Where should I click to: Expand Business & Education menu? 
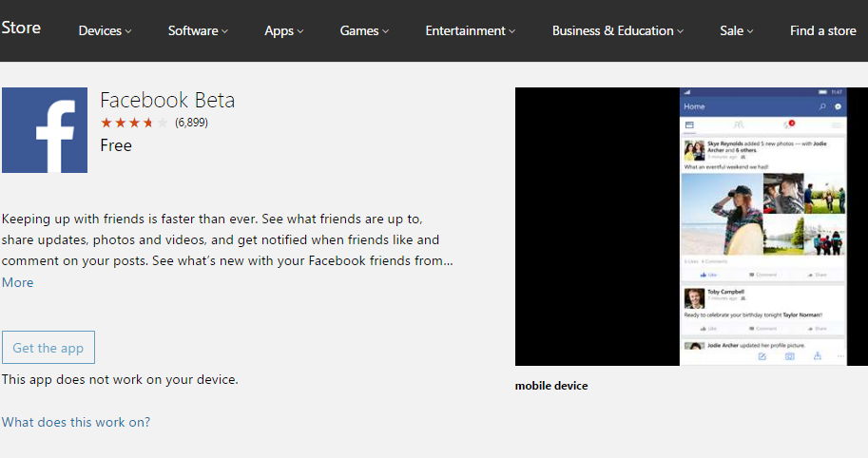(617, 31)
